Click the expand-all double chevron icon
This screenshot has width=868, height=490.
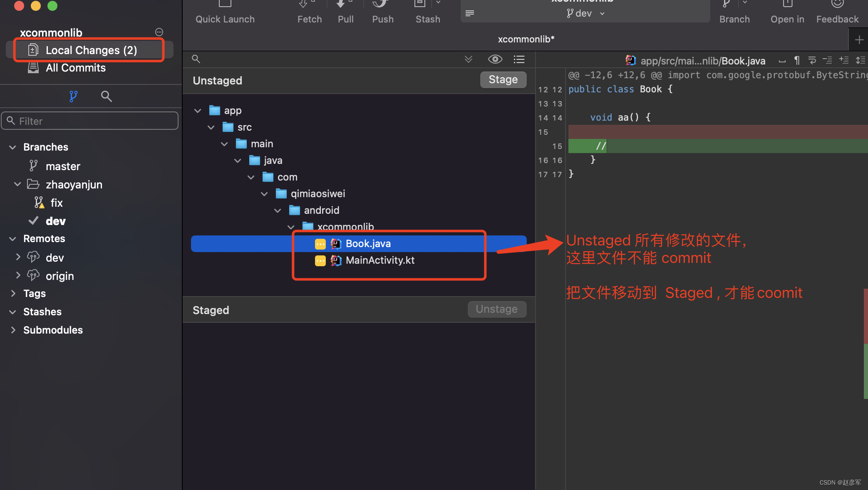469,59
